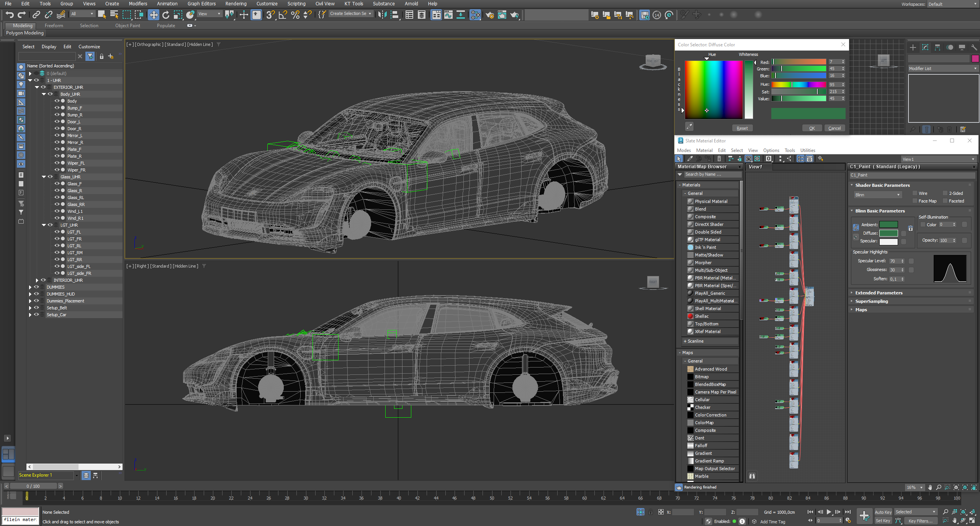
Task: Open the Link tool icon
Action: pyautogui.click(x=36, y=15)
